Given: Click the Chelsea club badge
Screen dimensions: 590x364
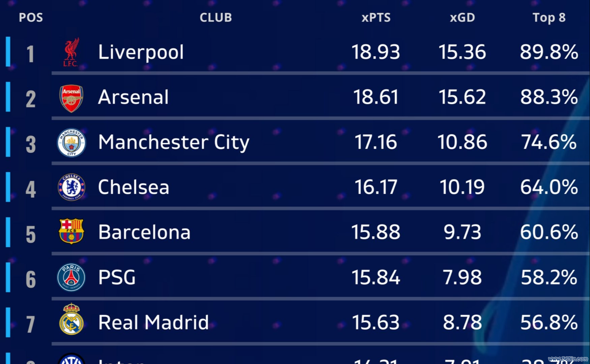Looking at the screenshot, I should pyautogui.click(x=71, y=187).
